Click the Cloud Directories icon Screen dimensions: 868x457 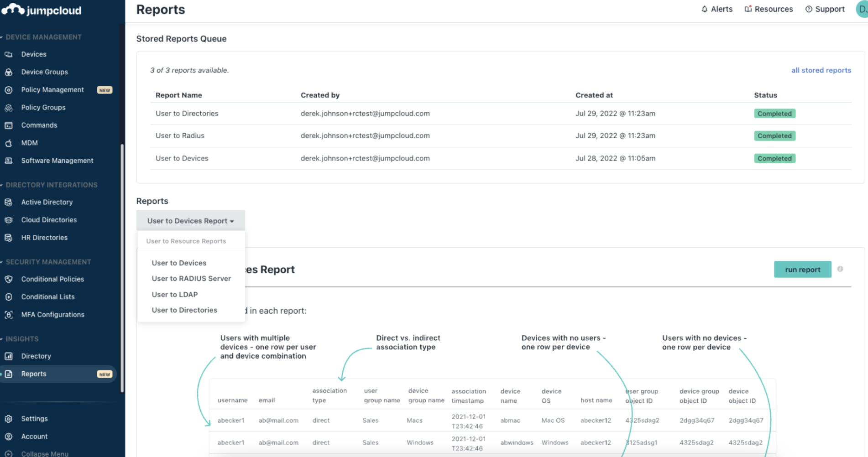pos(9,220)
